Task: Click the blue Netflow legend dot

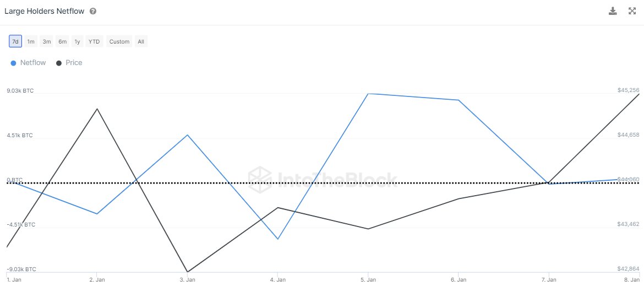Action: (13, 63)
